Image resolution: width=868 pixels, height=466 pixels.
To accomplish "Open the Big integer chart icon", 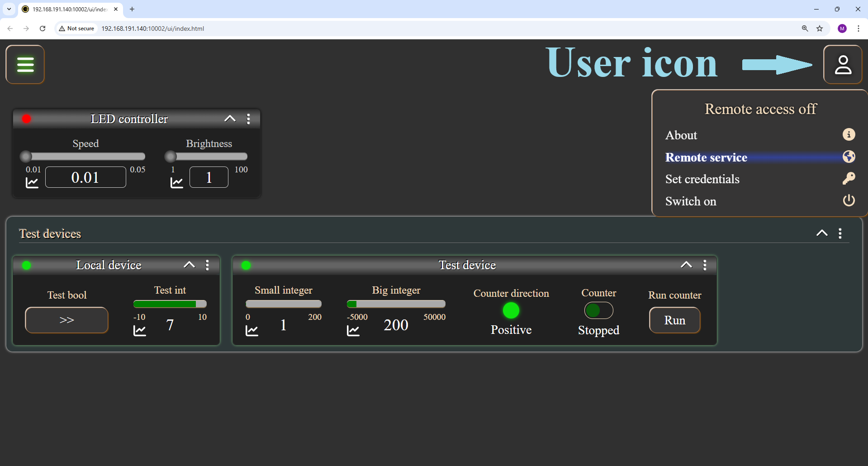I will click(x=353, y=331).
